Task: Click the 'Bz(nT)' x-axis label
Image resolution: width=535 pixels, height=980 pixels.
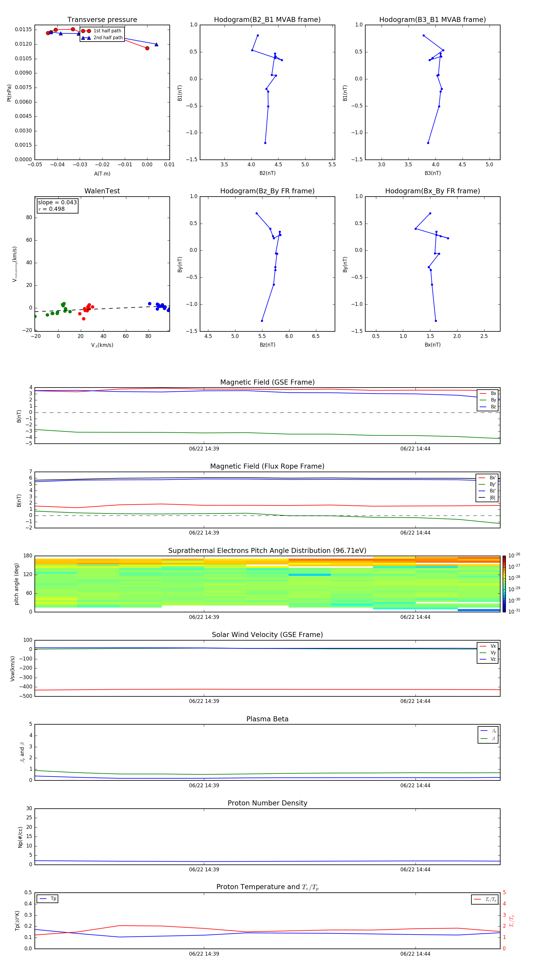Action: point(267,345)
